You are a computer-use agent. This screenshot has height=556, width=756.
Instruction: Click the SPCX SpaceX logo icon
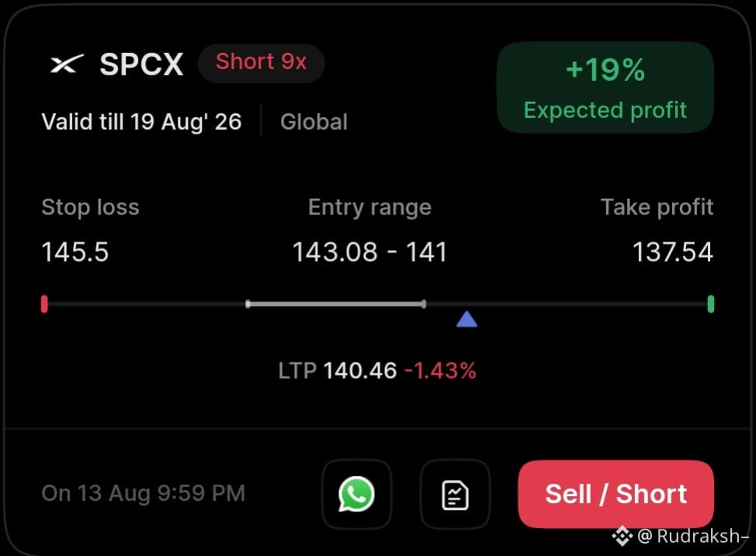(x=67, y=64)
